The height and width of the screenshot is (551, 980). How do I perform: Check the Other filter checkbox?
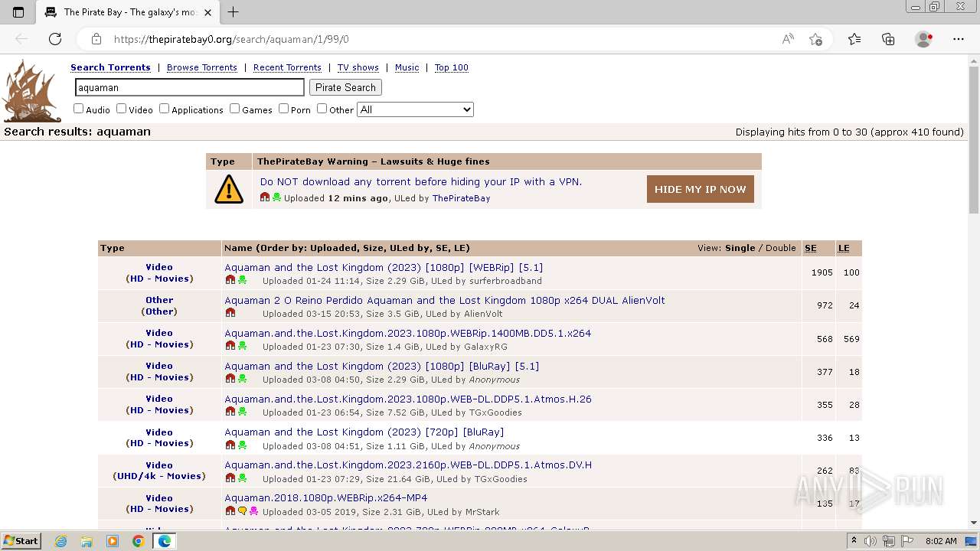(322, 109)
